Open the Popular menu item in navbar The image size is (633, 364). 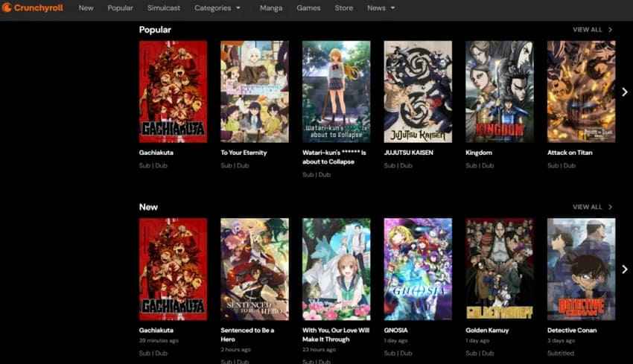[x=121, y=8]
